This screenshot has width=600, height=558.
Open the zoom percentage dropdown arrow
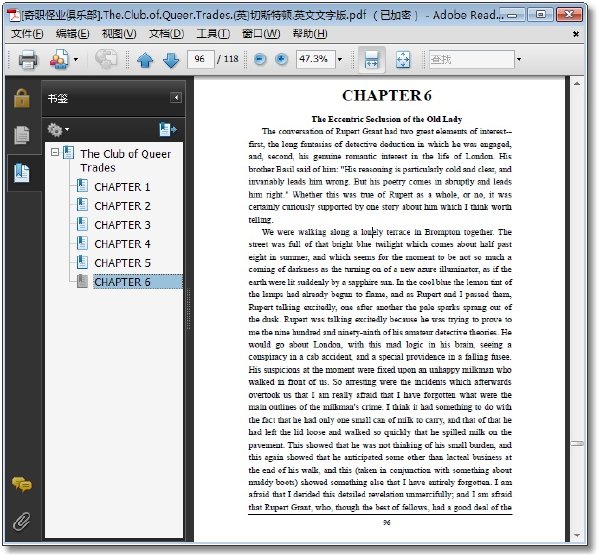coord(340,59)
